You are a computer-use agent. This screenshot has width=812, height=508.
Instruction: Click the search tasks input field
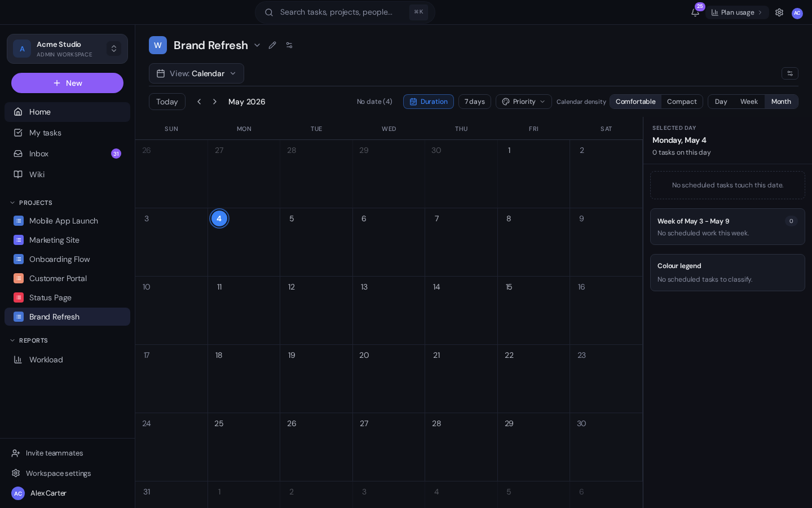coord(345,12)
